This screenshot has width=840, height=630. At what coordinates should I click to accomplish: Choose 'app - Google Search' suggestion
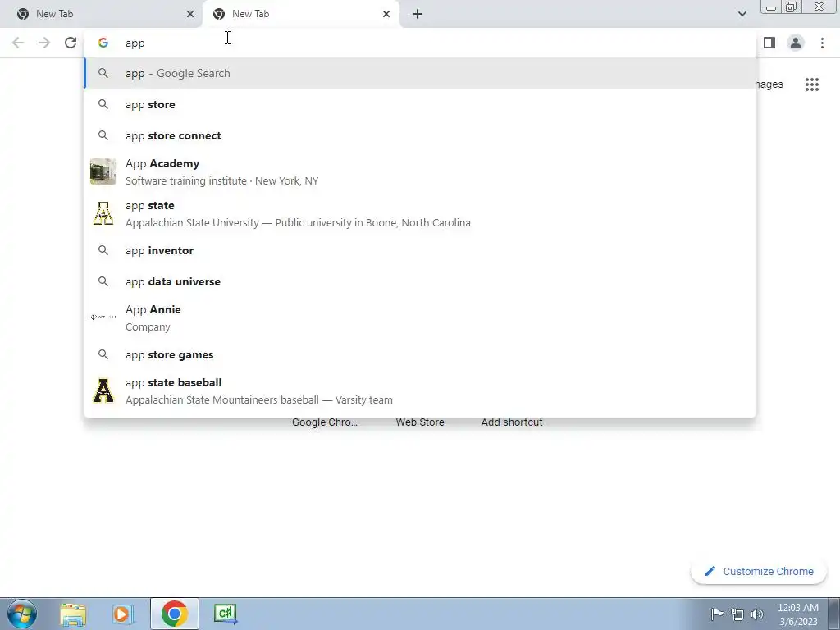coord(420,73)
